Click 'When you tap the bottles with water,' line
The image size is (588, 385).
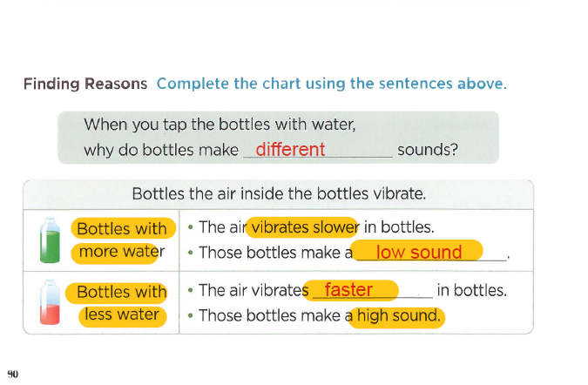(x=220, y=125)
